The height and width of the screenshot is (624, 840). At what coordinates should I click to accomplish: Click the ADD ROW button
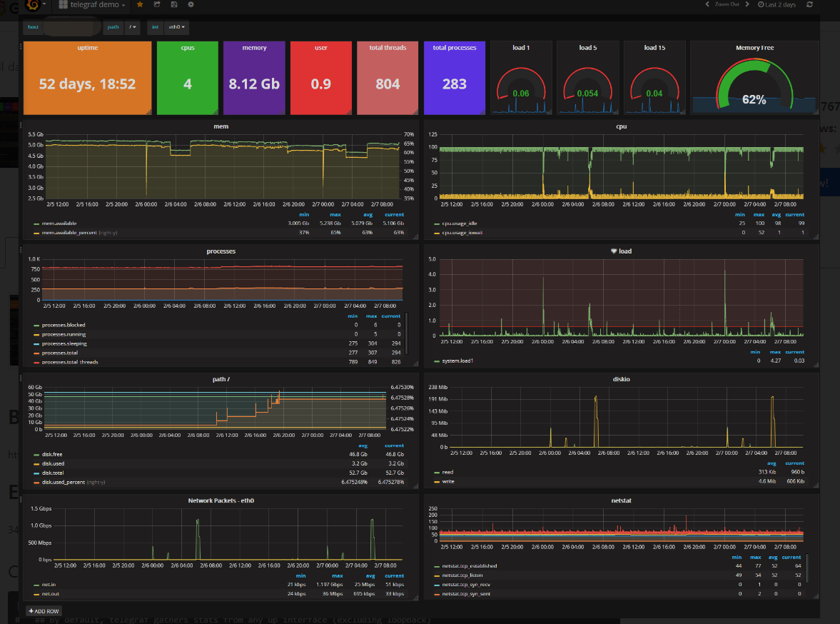(44, 611)
